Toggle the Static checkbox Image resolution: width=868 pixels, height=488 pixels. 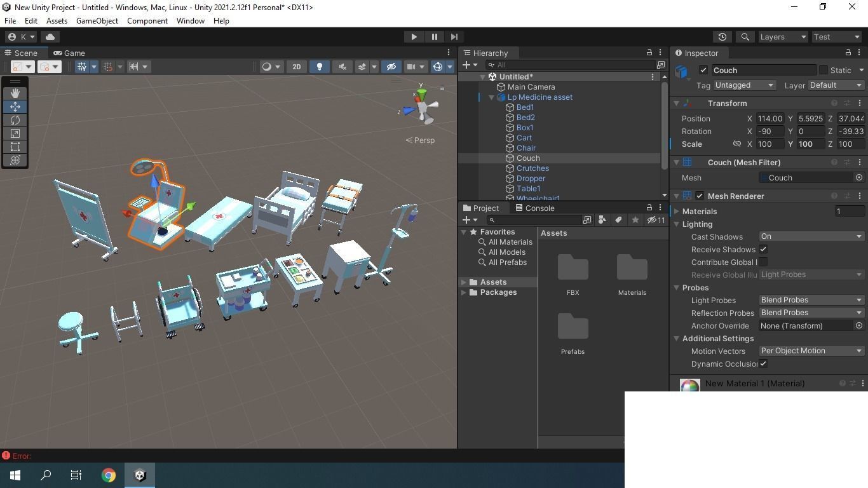(x=824, y=71)
